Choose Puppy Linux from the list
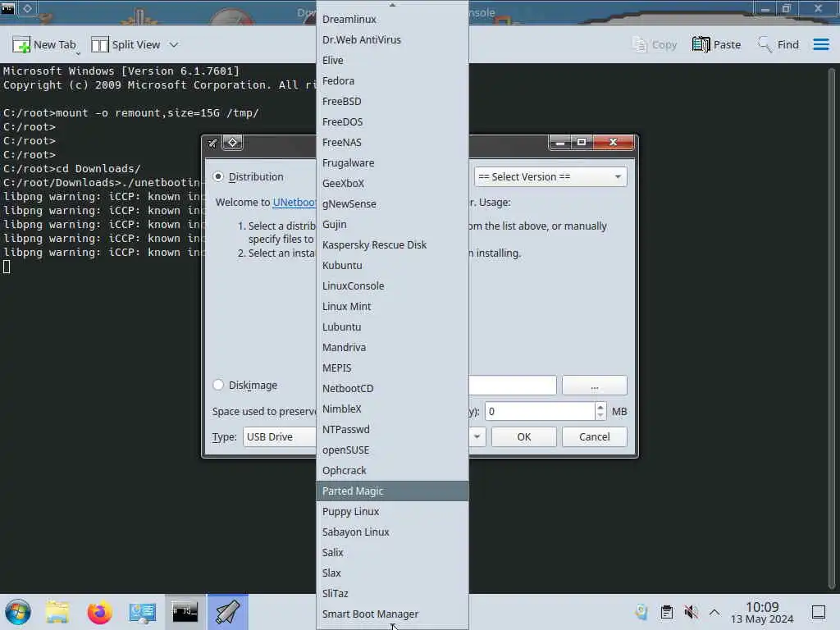 [392, 512]
